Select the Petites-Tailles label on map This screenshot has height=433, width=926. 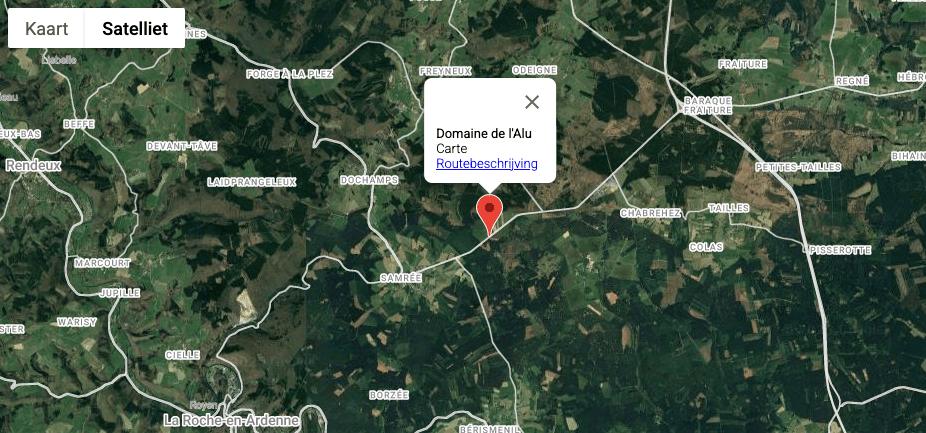click(798, 167)
